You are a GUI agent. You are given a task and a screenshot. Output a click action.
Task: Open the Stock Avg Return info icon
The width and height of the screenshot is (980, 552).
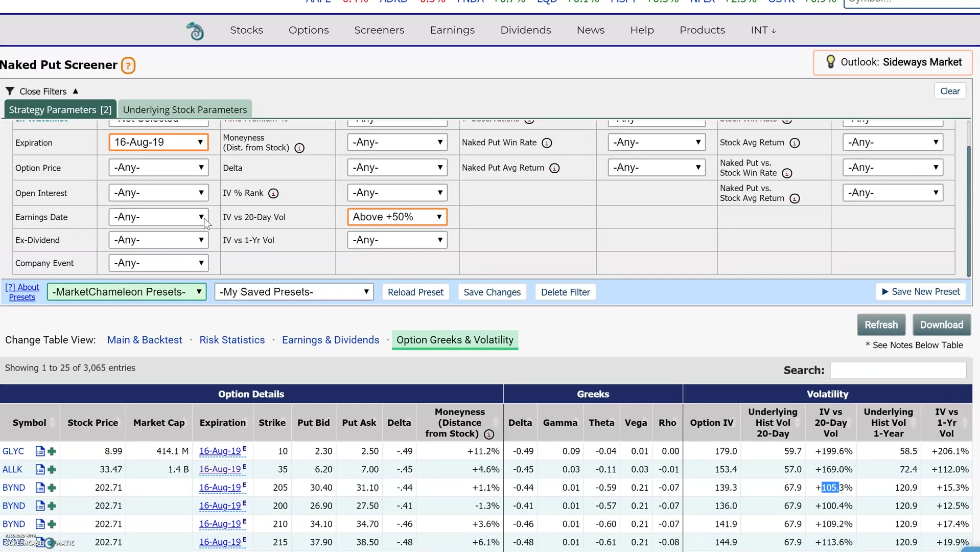[795, 143]
